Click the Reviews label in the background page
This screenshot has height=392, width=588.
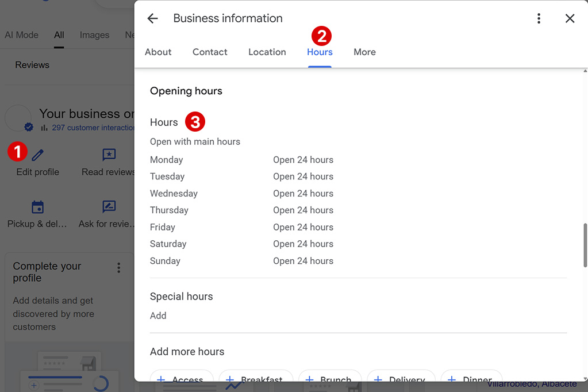point(32,65)
